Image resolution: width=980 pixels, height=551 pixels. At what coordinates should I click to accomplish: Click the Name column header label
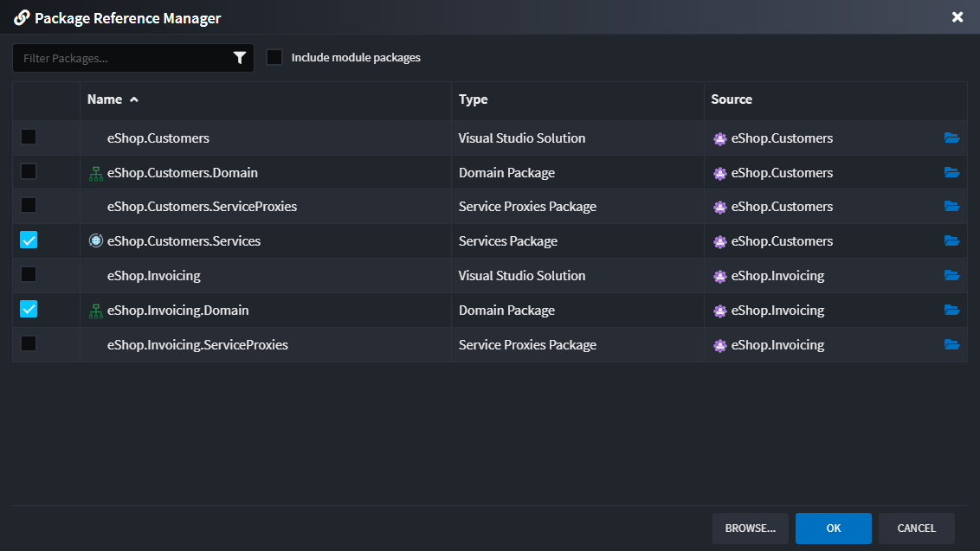105,99
